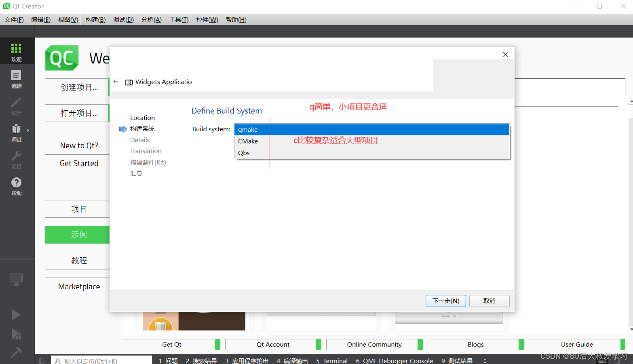This screenshot has height=364, width=633.
Task: Open the 项目 tab on Welcome page
Action: (77, 209)
